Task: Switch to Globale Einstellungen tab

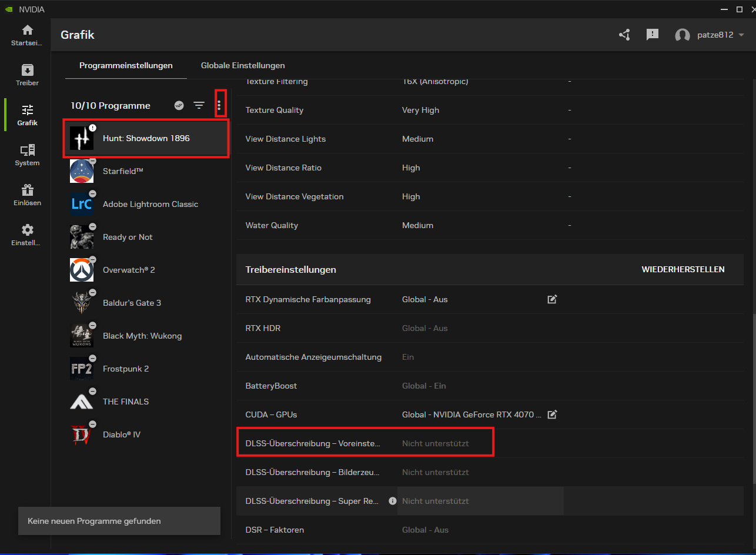Action: point(243,65)
